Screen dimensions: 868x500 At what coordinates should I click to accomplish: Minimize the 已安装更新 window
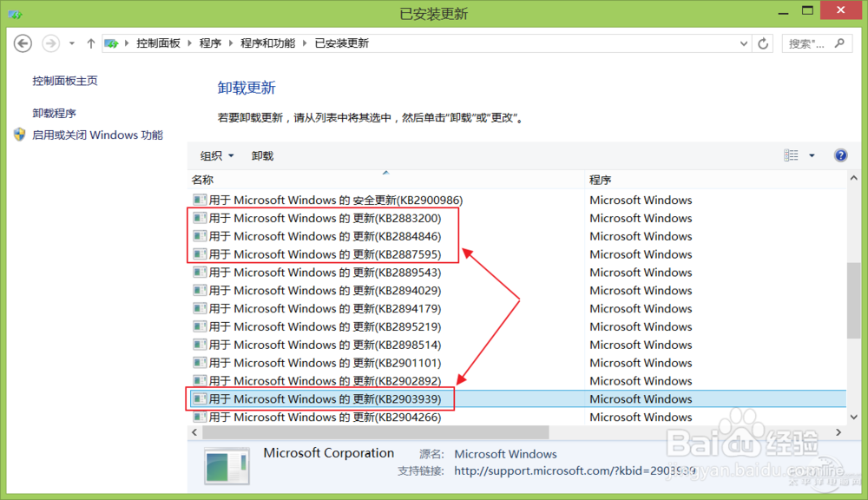point(783,11)
